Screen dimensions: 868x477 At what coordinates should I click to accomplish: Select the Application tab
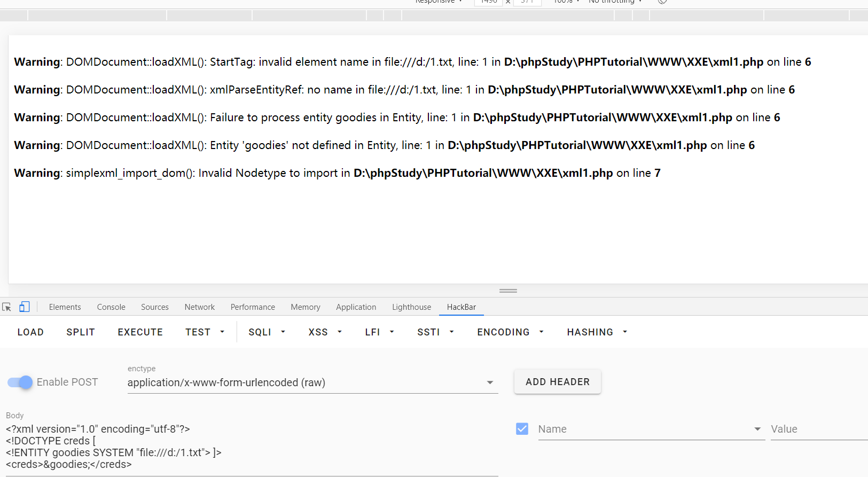click(x=356, y=307)
